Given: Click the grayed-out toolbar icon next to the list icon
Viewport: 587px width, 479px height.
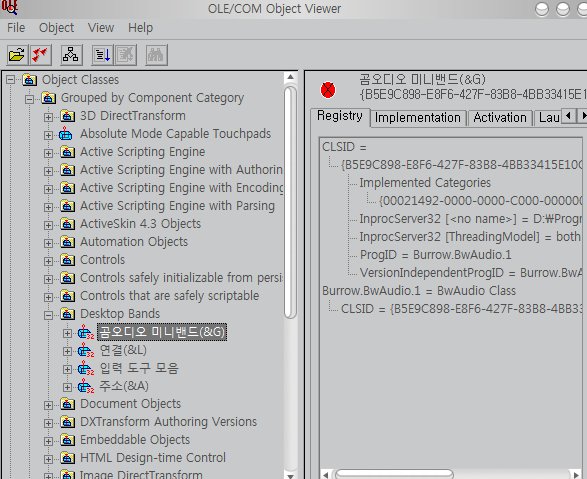Looking at the screenshot, I should click(125, 55).
